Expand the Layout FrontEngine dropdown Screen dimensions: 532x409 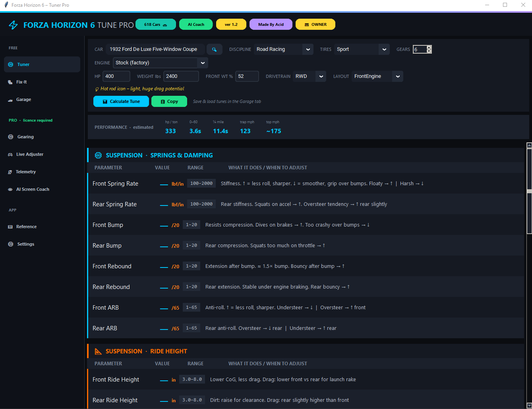[x=377, y=76]
